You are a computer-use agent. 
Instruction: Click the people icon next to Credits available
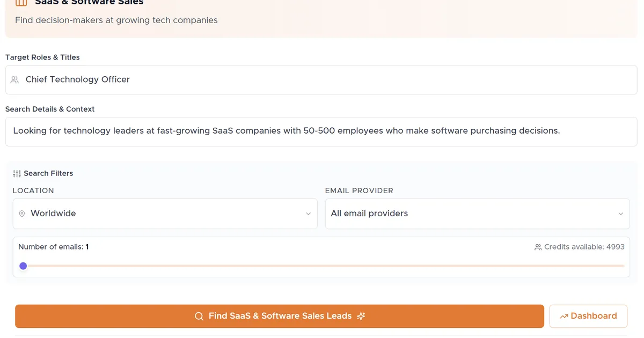[538, 247]
